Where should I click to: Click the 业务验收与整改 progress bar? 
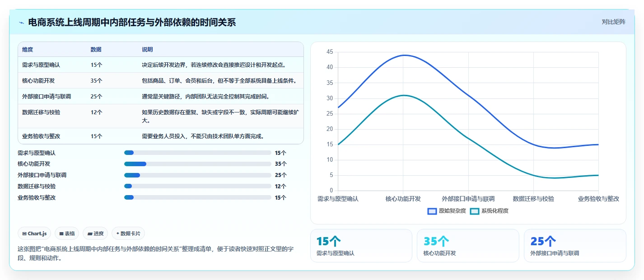click(x=197, y=197)
